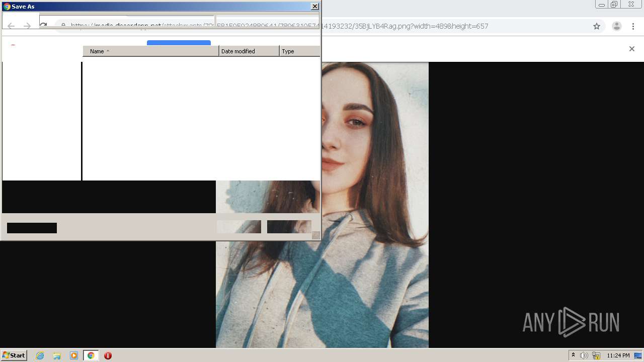This screenshot has height=362, width=644.
Task: Open the network status tray icon
Action: click(596, 355)
